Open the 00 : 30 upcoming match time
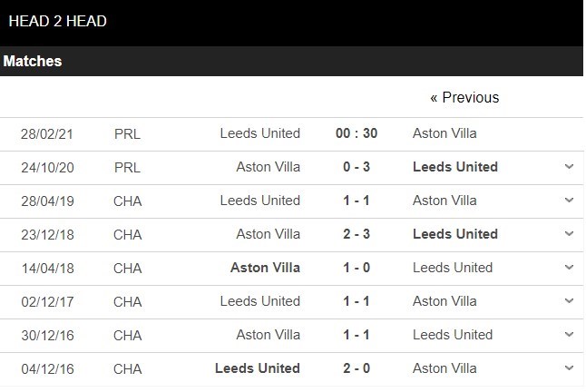Image resolution: width=586 pixels, height=392 pixels. (x=356, y=133)
